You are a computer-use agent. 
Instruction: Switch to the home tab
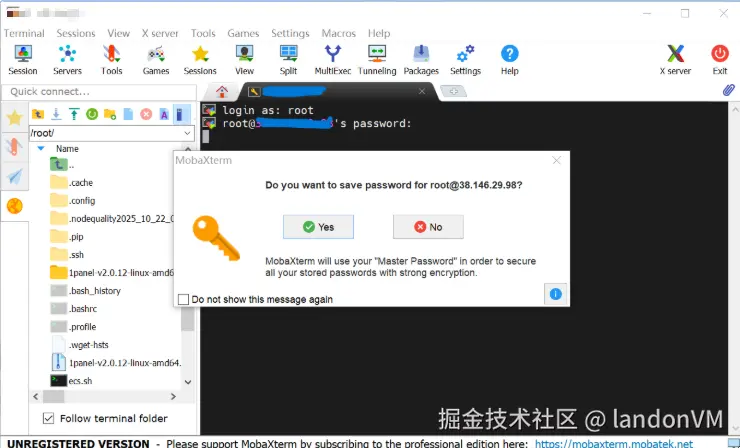(x=222, y=91)
